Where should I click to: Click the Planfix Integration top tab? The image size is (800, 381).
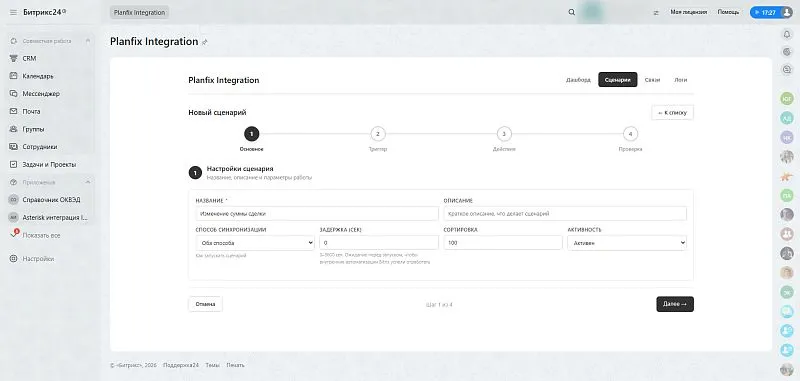pos(139,12)
